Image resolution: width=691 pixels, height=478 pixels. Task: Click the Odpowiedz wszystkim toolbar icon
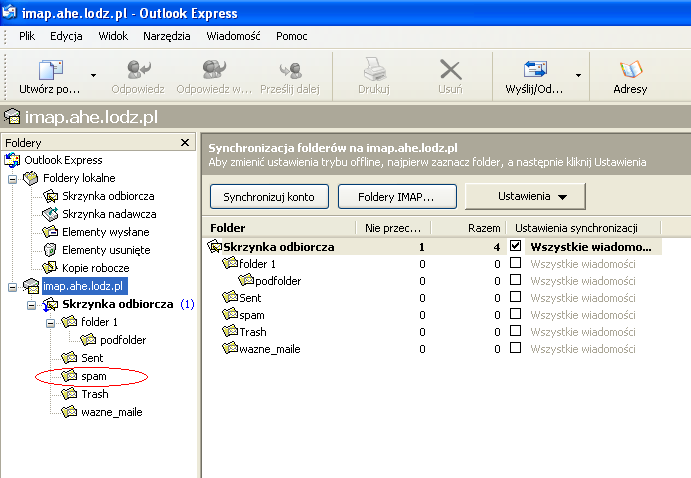pos(214,70)
